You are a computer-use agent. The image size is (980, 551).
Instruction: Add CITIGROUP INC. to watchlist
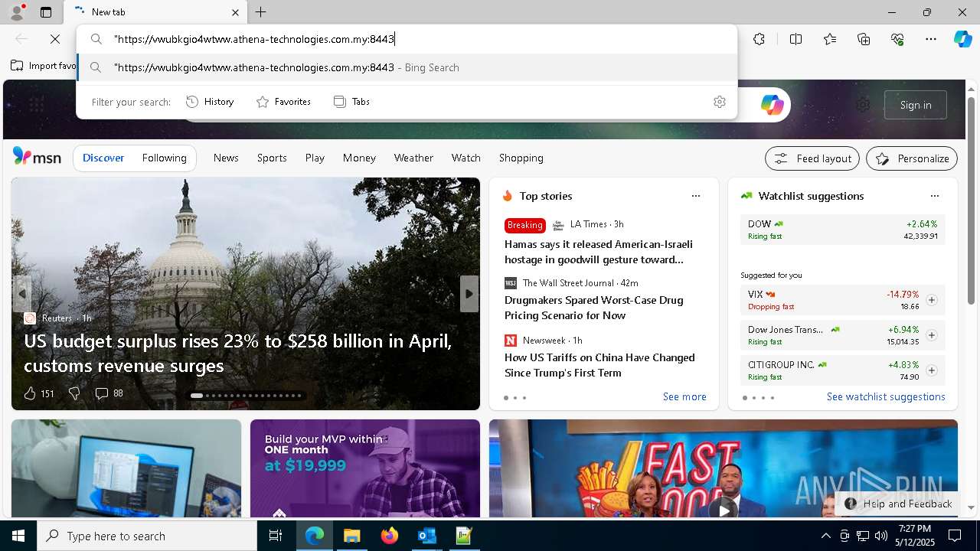click(x=932, y=370)
